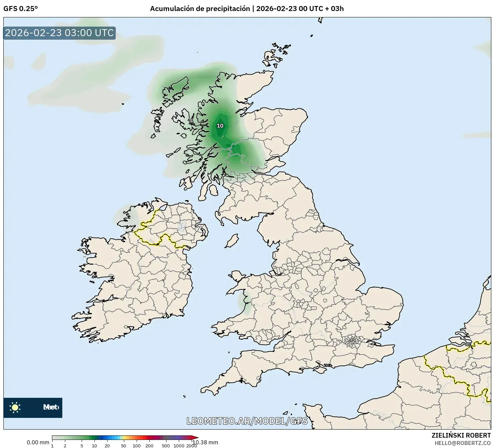Click the garbled Meteo logo text
Viewport: 494px width, 448px height.
click(x=51, y=407)
